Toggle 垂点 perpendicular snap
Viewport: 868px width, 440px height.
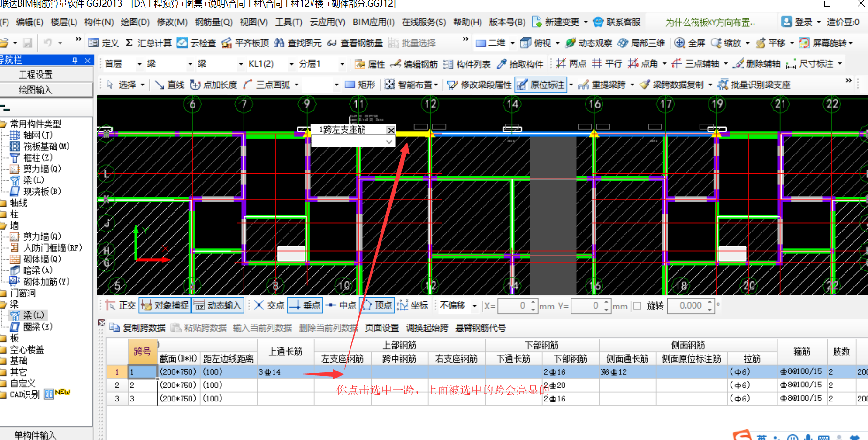click(305, 305)
